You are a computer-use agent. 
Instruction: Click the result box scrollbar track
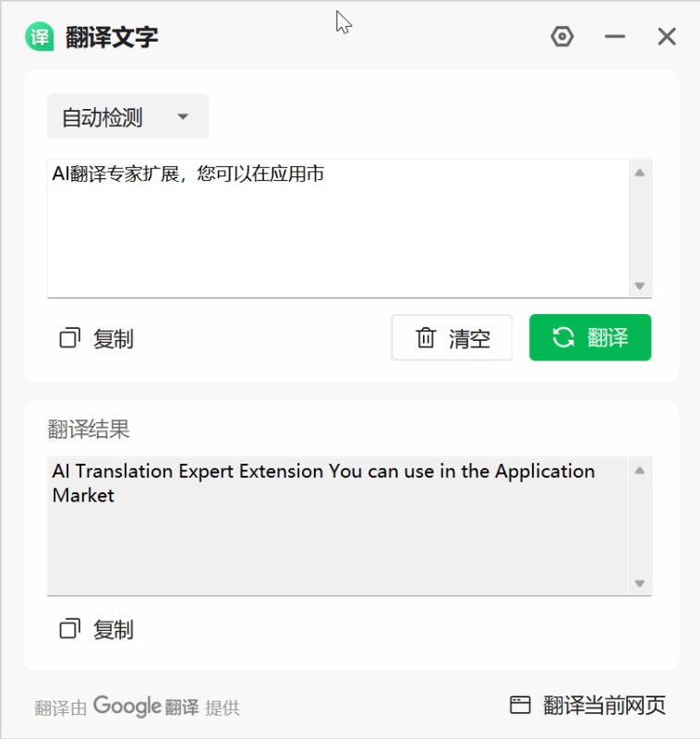(x=640, y=527)
